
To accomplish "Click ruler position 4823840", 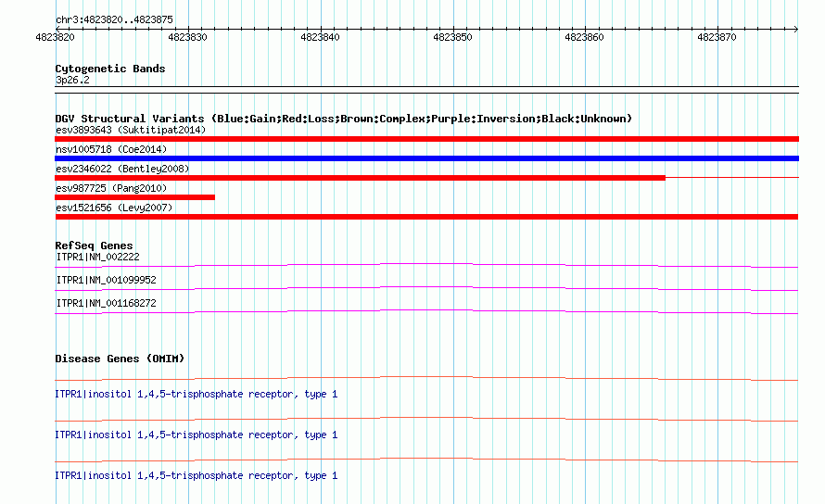I will 321,37.
